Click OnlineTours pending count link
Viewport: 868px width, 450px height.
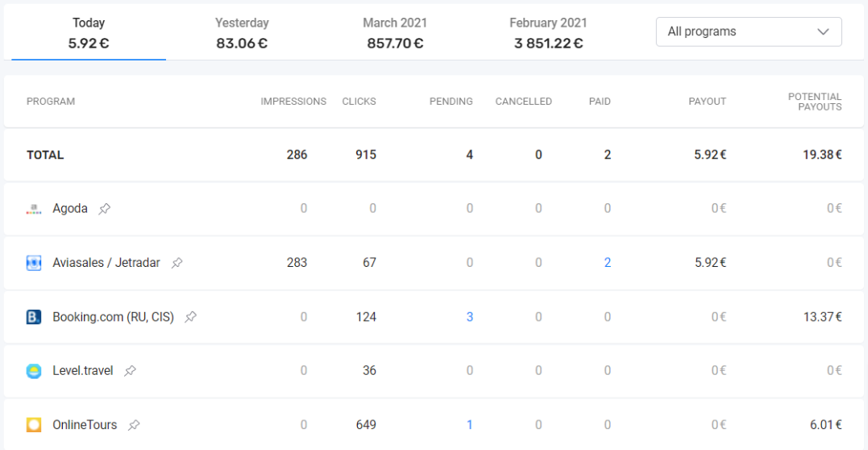pyautogui.click(x=470, y=425)
